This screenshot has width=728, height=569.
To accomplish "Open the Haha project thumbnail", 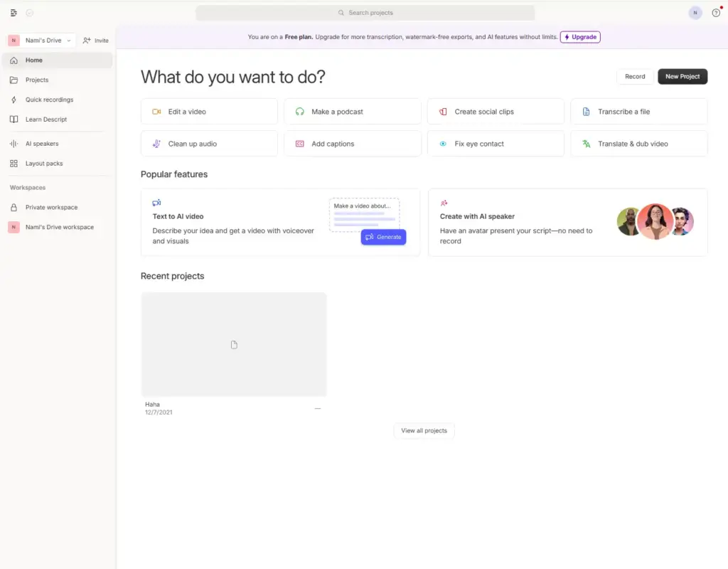I will coord(234,344).
